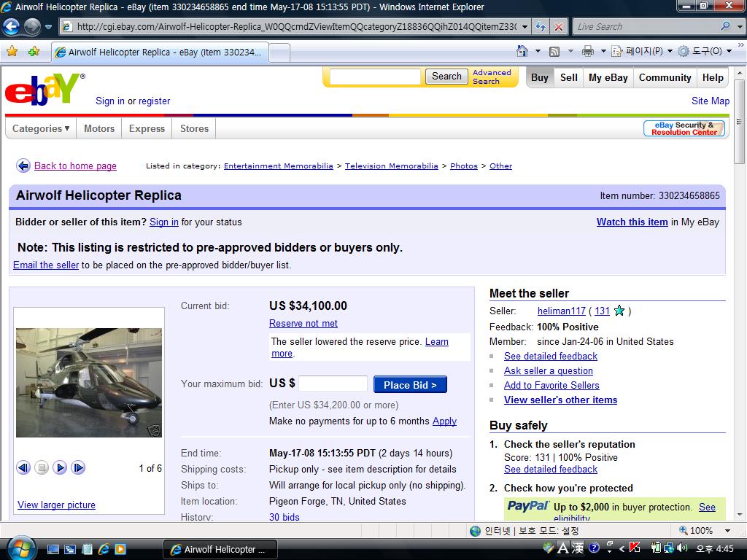
Task: Click the Place Bid button
Action: [x=410, y=385]
